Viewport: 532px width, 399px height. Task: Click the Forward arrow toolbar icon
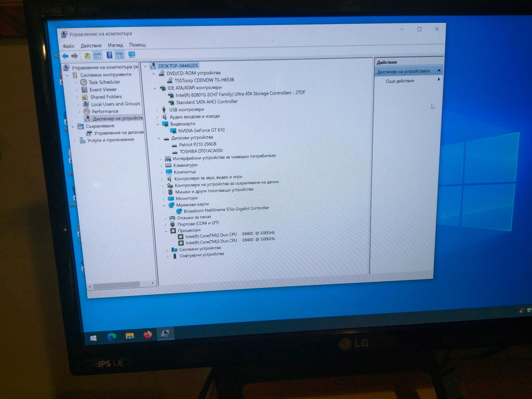click(75, 56)
